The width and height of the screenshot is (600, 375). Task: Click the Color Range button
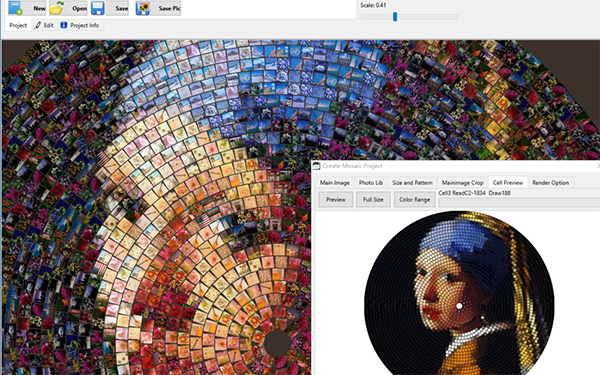coord(414,199)
